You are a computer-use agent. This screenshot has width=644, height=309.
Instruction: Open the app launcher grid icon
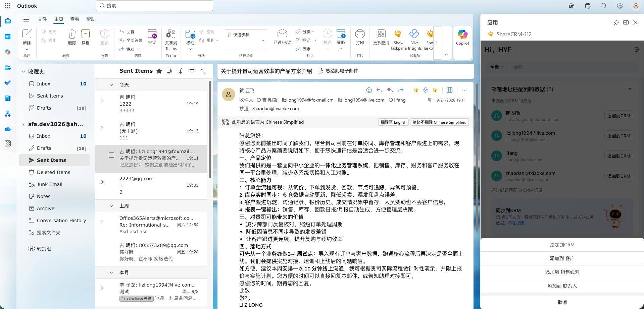(8, 6)
